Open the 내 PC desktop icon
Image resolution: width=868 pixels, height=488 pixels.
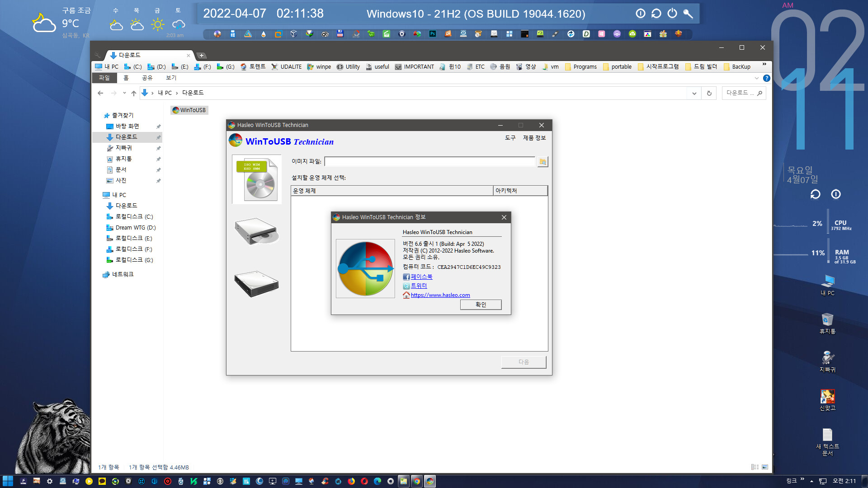828,285
